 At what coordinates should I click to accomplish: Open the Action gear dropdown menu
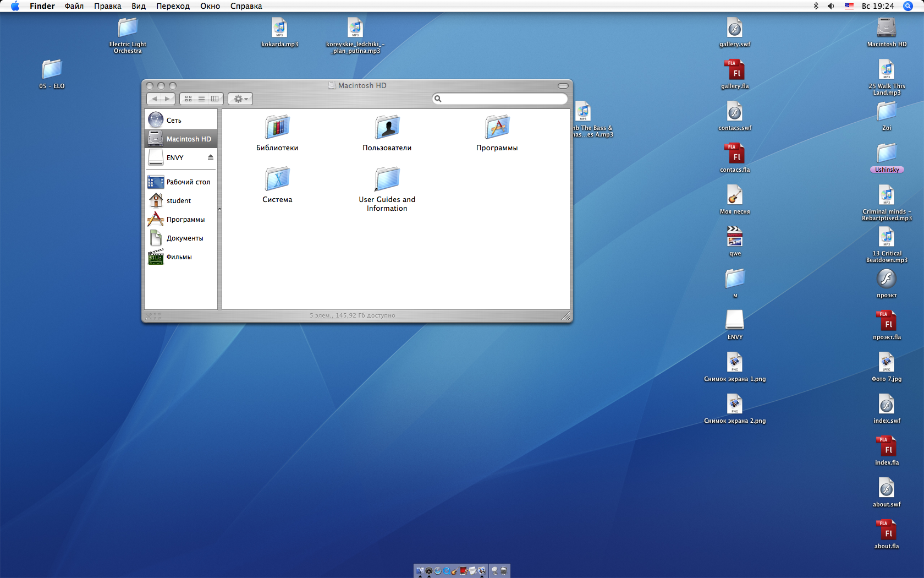(240, 99)
